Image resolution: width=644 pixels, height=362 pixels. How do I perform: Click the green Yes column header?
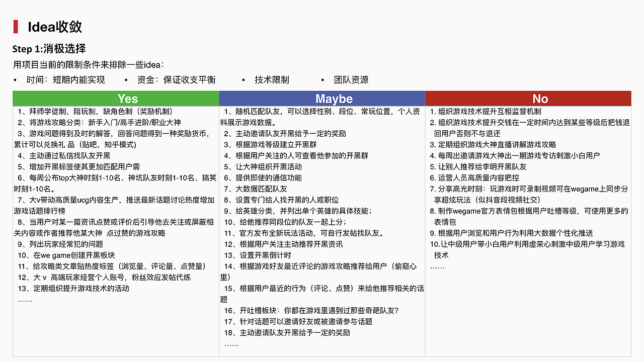pyautogui.click(x=116, y=99)
